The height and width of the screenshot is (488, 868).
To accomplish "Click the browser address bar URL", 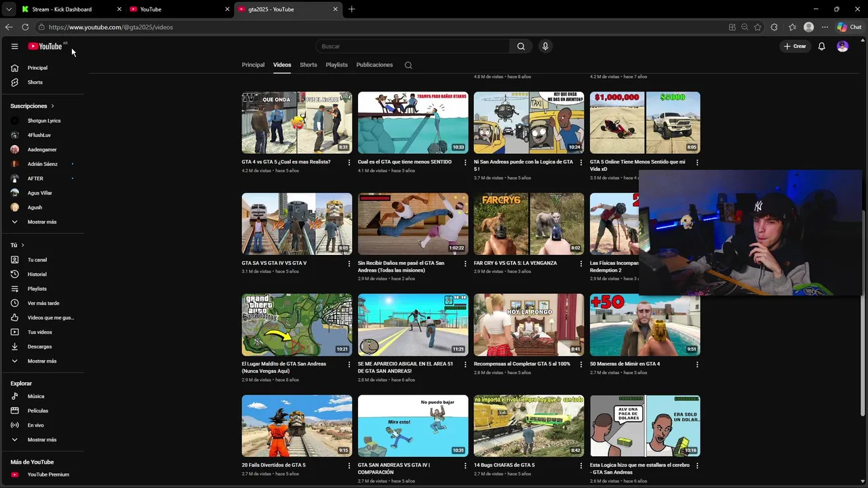I will (x=111, y=27).
